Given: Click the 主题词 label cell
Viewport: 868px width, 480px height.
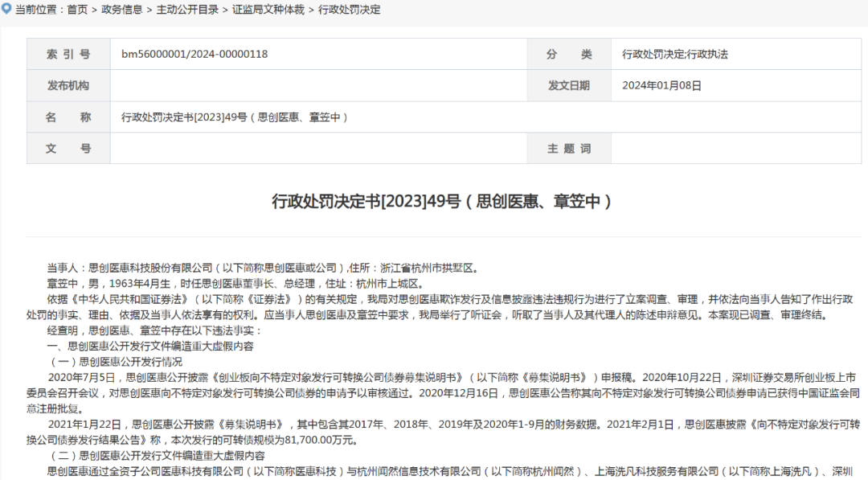Looking at the screenshot, I should coord(569,149).
